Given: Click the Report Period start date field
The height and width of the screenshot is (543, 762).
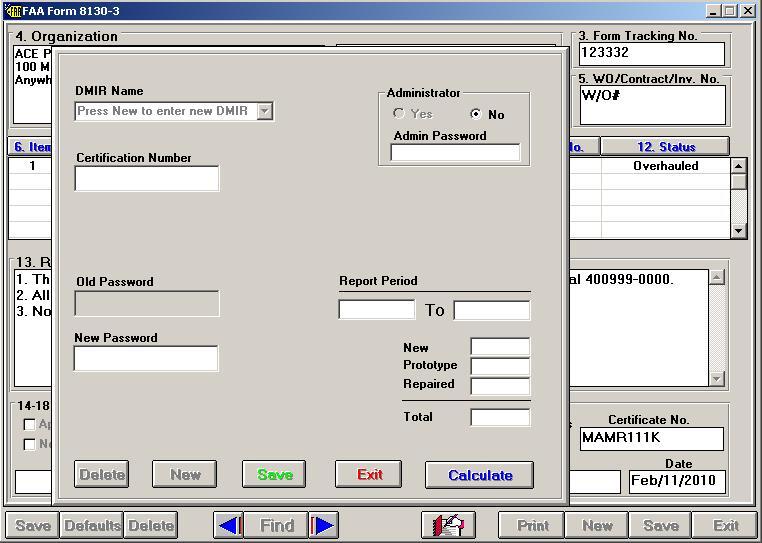Looking at the screenshot, I should [x=376, y=310].
